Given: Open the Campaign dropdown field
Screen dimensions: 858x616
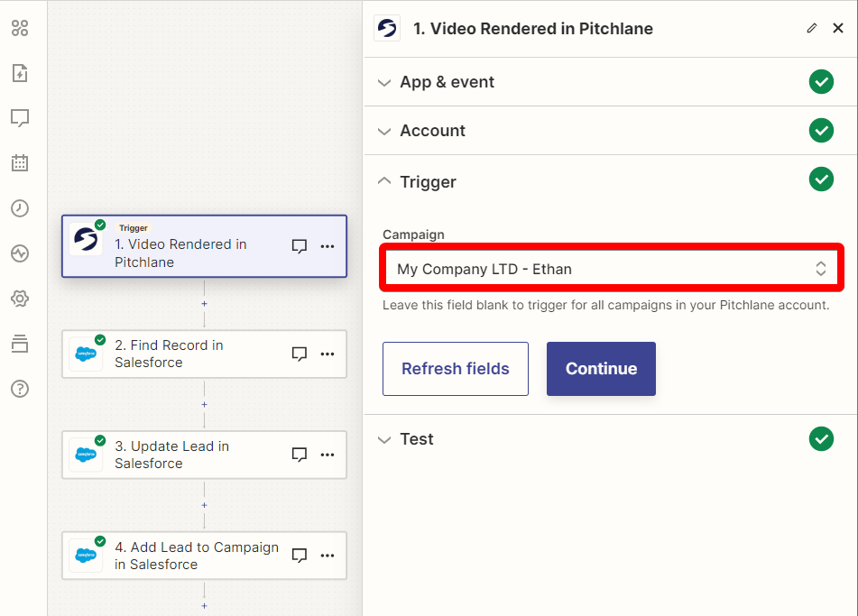Looking at the screenshot, I should pyautogui.click(x=611, y=269).
